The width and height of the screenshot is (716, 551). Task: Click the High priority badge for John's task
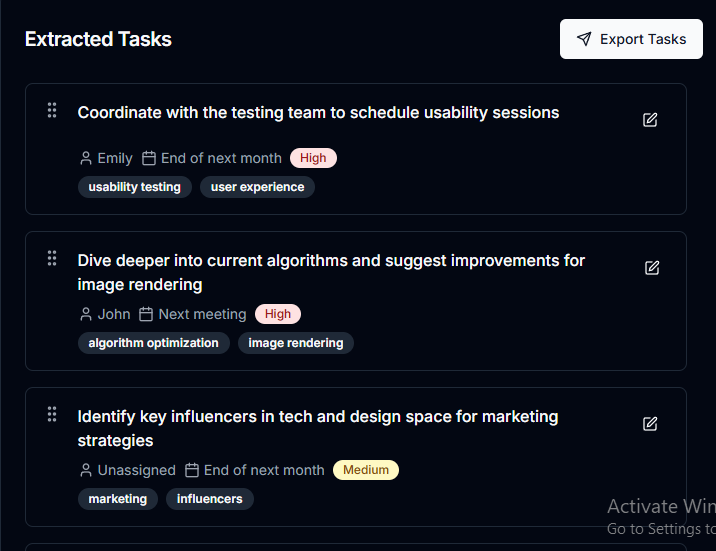tap(278, 314)
